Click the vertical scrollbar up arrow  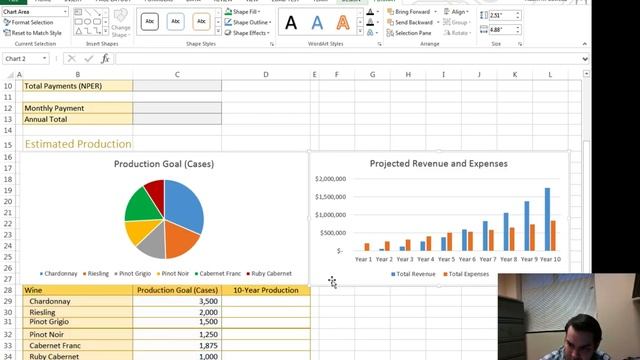click(x=586, y=74)
